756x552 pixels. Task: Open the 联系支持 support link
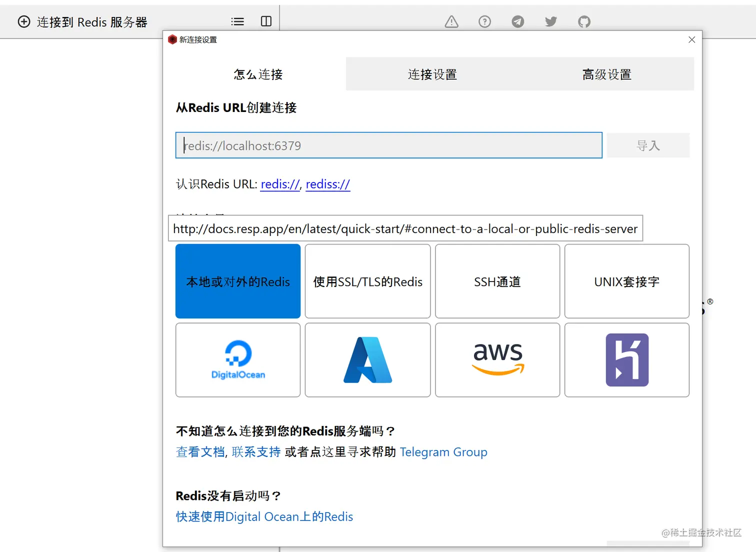256,452
